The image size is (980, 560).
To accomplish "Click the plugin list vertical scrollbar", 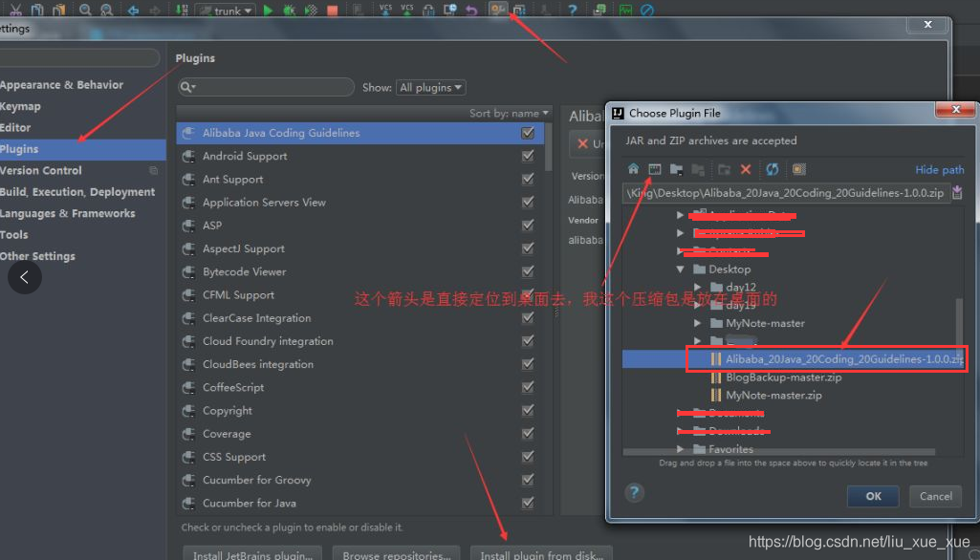I will (x=548, y=147).
